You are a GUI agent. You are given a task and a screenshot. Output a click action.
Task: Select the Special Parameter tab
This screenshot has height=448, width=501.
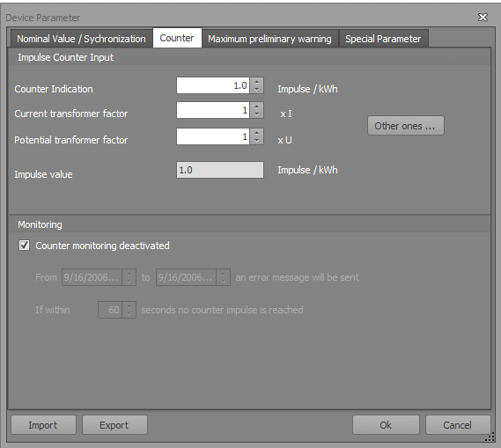click(x=383, y=39)
